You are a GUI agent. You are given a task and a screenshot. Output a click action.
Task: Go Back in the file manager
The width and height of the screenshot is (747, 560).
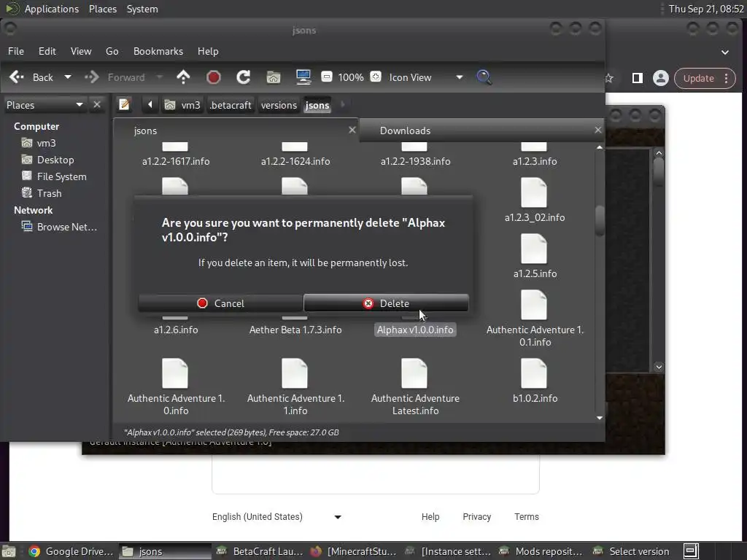[x=32, y=77]
